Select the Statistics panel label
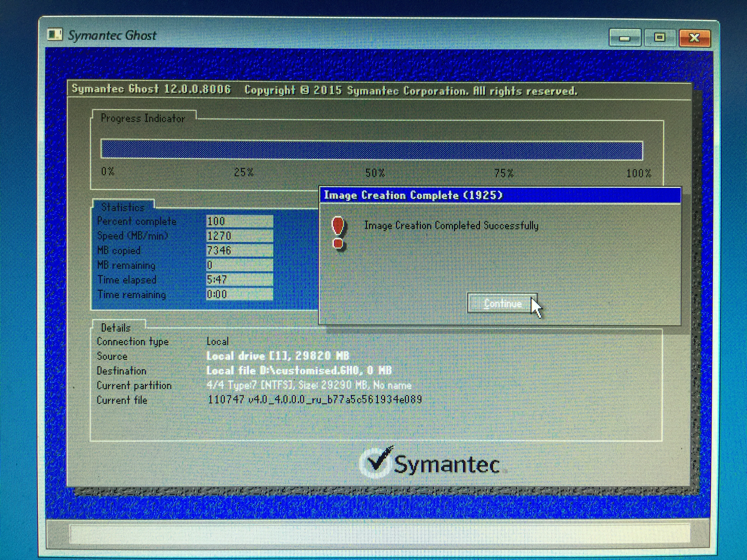This screenshot has height=560, width=747. [x=123, y=207]
